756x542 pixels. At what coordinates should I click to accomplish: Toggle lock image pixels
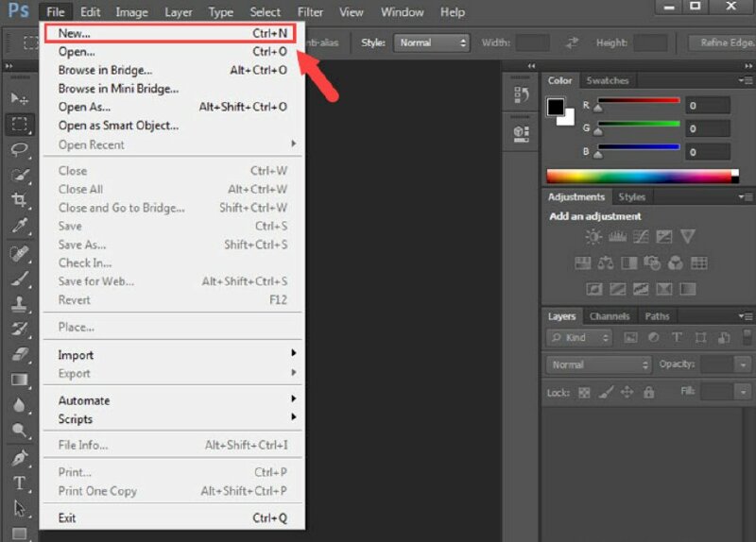coord(606,393)
